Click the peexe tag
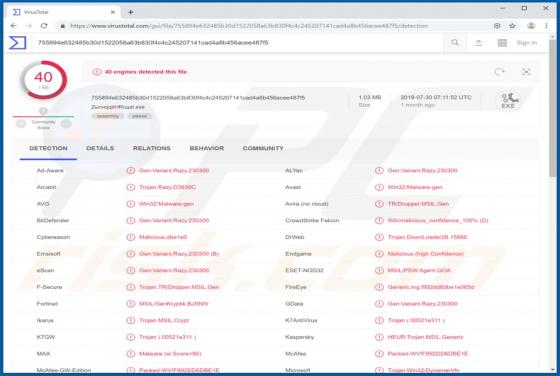Viewport: 560px width, 376px height. [x=140, y=116]
